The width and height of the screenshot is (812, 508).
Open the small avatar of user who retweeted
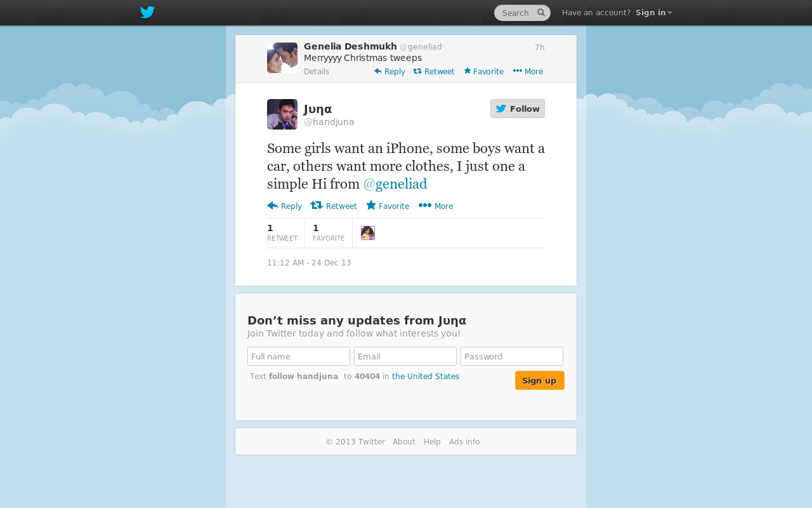coord(368,233)
